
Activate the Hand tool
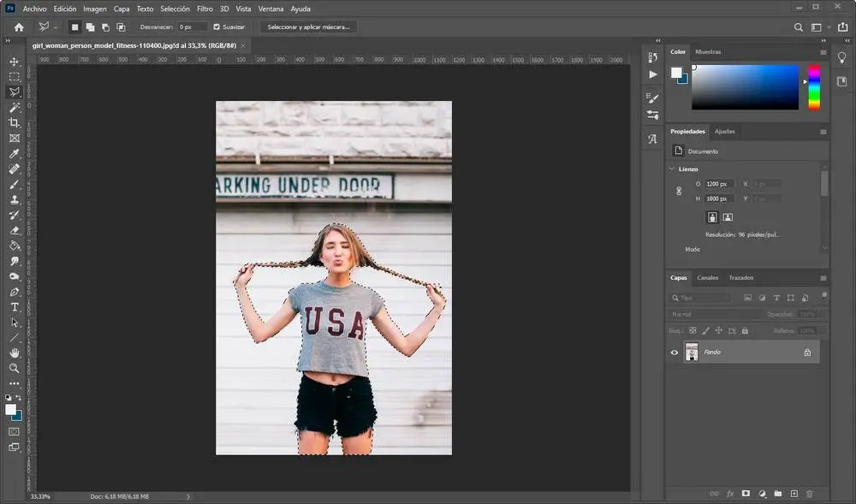(x=14, y=353)
